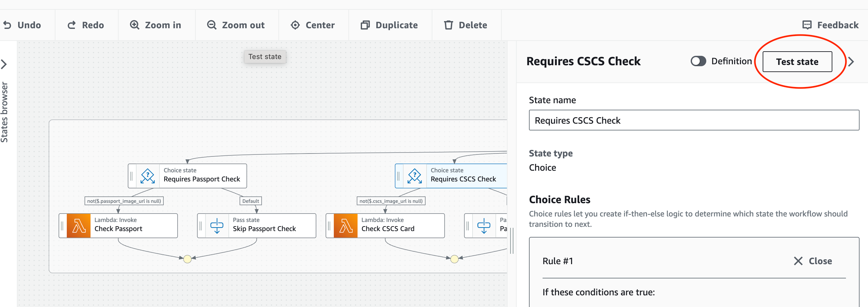This screenshot has width=868, height=307.
Task: Click the Skip Passport Check pass icon
Action: click(217, 226)
